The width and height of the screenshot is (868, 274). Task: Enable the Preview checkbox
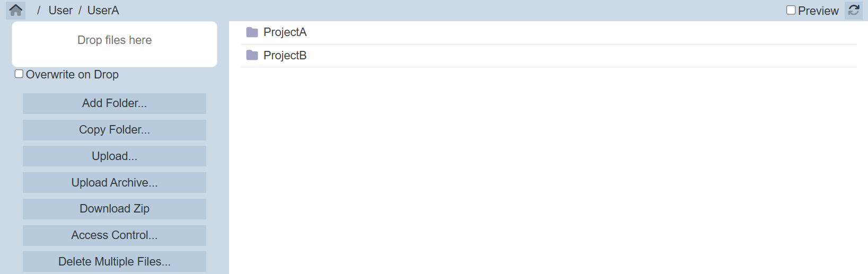791,10
